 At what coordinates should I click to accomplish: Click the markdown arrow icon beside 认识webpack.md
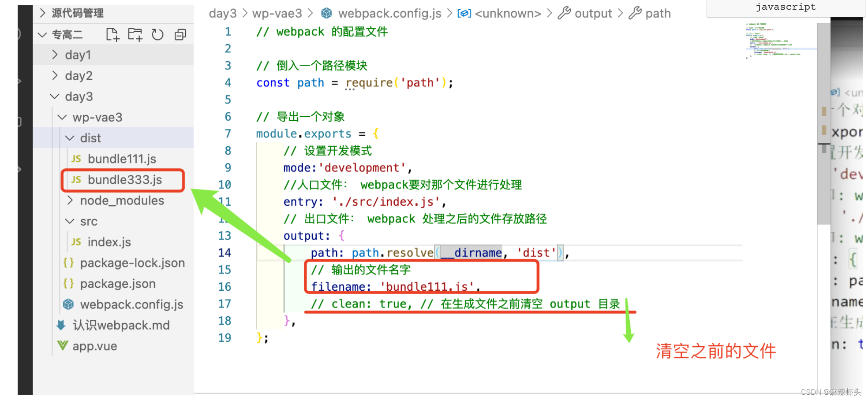click(61, 325)
